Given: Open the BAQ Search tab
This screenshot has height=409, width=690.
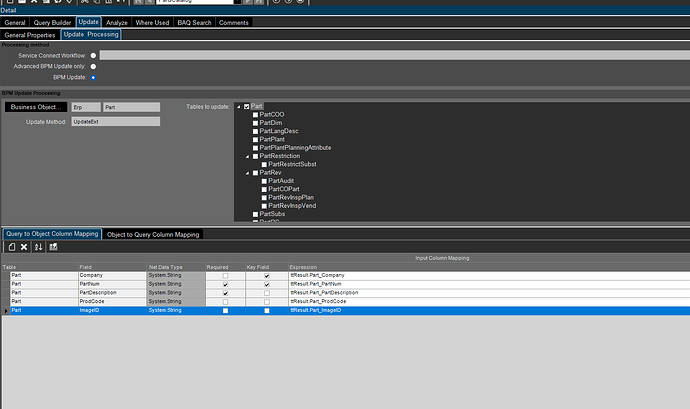Looking at the screenshot, I should click(x=194, y=22).
